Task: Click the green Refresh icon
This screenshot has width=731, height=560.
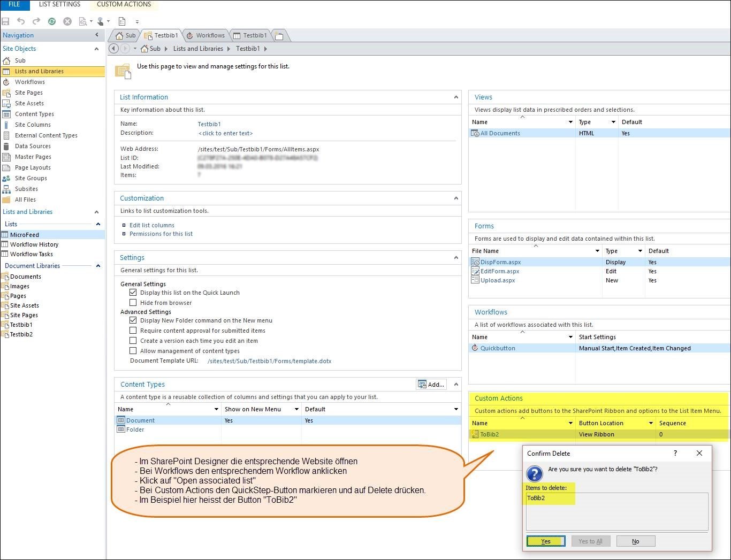Action: 52,21
